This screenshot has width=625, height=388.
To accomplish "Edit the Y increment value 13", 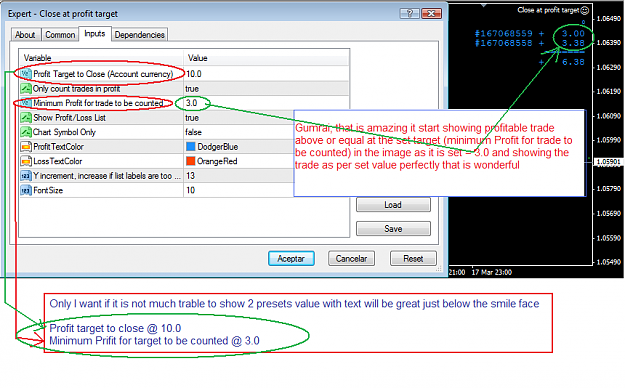I will (x=191, y=176).
